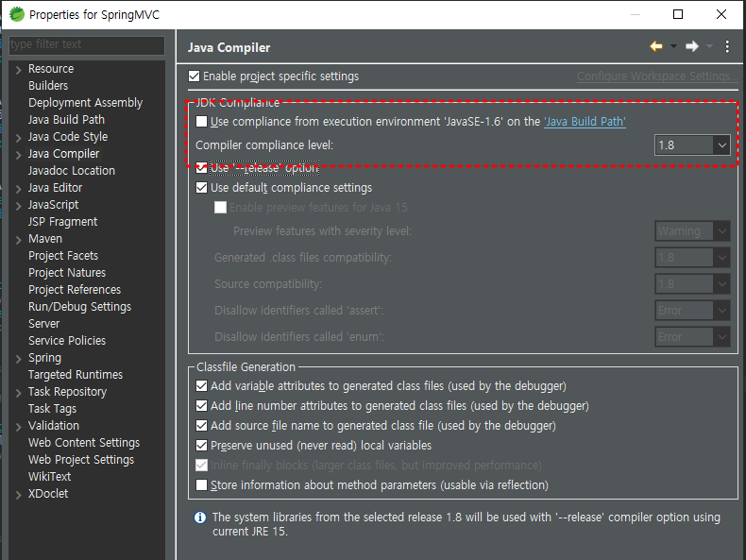This screenshot has width=746, height=560.
Task: Select Service Policies page
Action: [67, 341]
